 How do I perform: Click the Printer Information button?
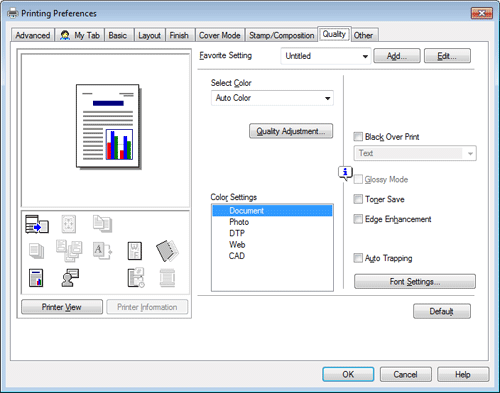(147, 307)
